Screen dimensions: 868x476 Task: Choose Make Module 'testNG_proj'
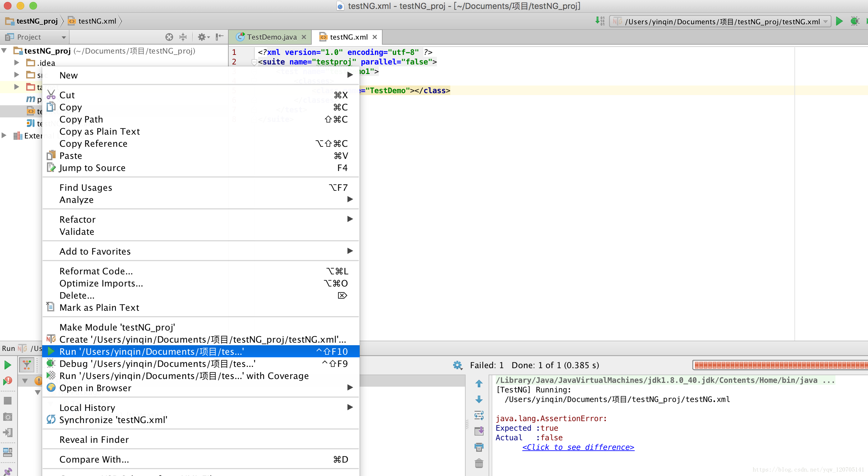tap(201, 327)
